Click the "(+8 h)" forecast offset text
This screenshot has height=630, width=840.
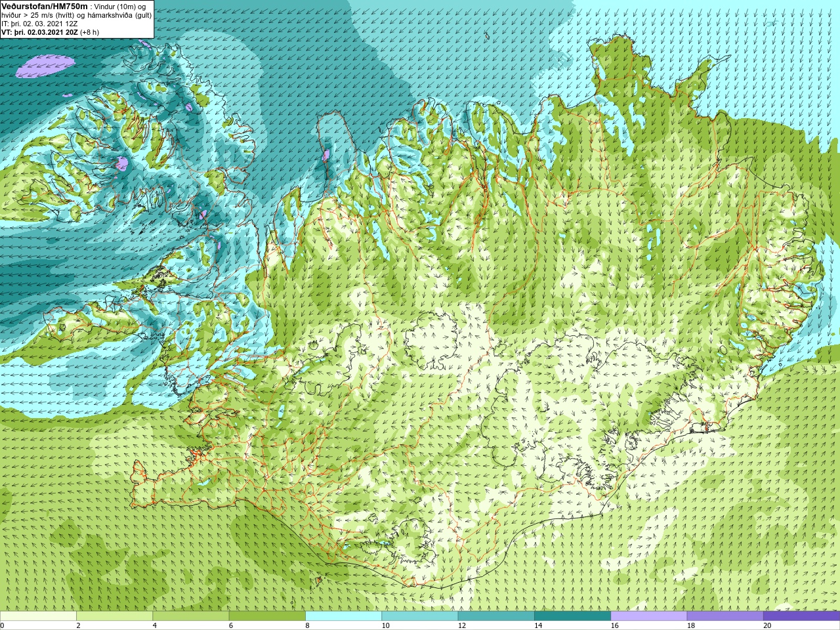click(x=90, y=32)
